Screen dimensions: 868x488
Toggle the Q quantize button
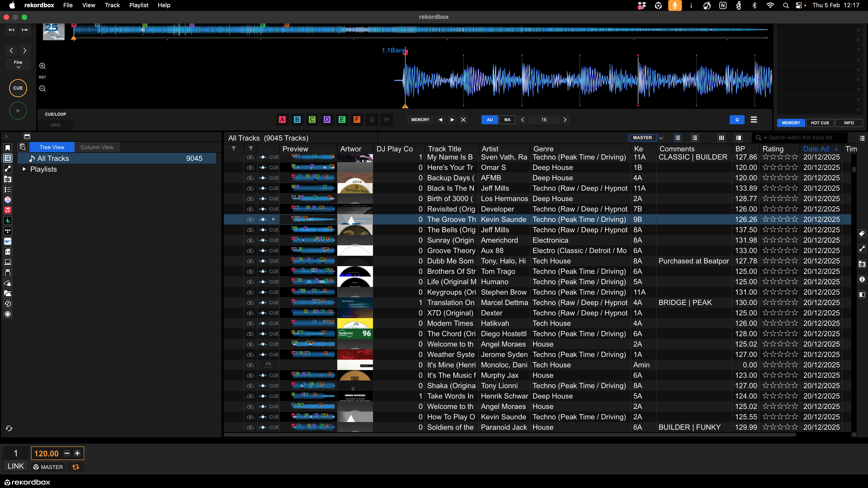[x=737, y=120]
